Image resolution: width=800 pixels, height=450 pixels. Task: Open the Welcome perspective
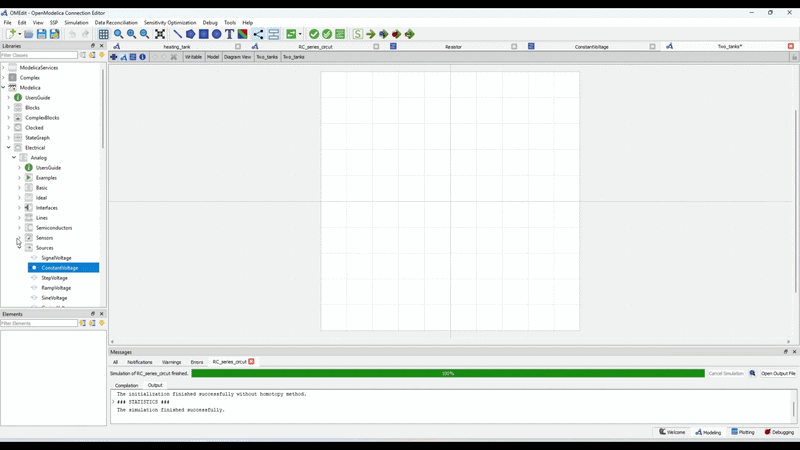click(672, 432)
